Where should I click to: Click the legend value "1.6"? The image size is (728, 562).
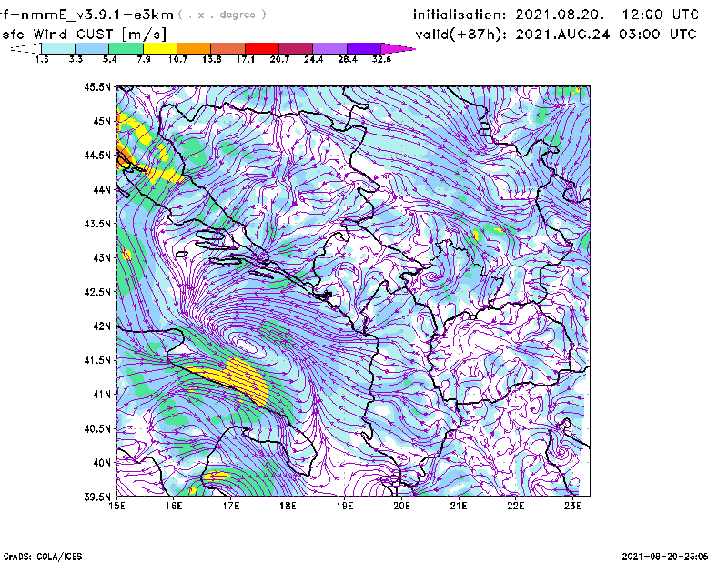pyautogui.click(x=42, y=59)
